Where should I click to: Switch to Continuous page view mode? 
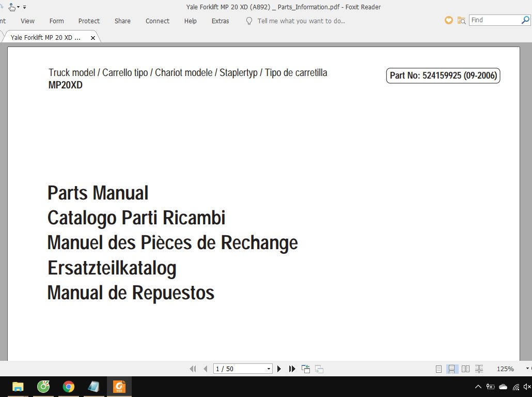pos(451,369)
